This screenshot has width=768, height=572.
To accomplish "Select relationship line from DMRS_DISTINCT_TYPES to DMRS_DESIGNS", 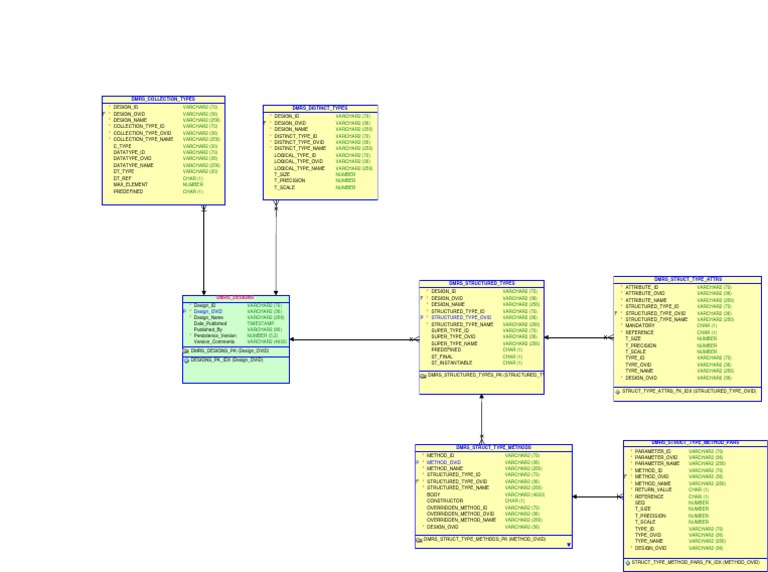I will pyautogui.click(x=276, y=248).
